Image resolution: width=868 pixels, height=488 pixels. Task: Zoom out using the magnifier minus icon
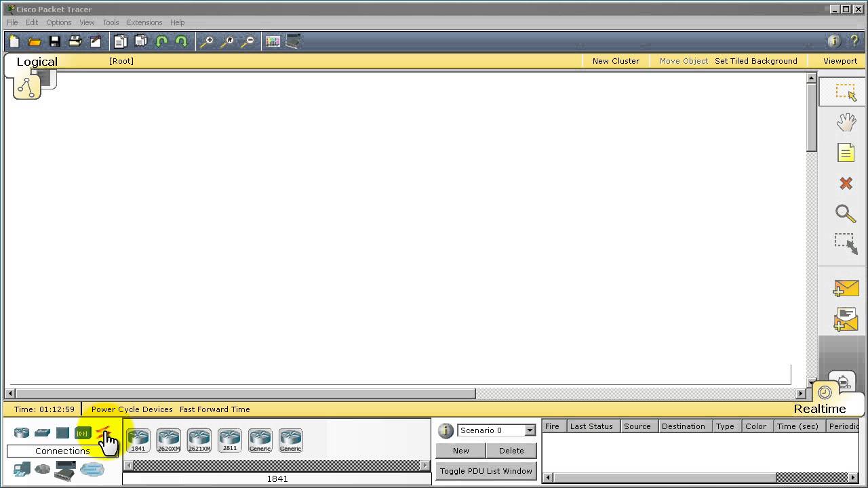248,41
